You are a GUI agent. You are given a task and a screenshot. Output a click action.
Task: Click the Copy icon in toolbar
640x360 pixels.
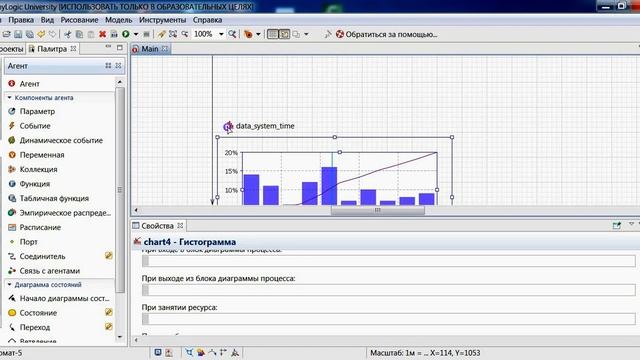click(x=79, y=34)
